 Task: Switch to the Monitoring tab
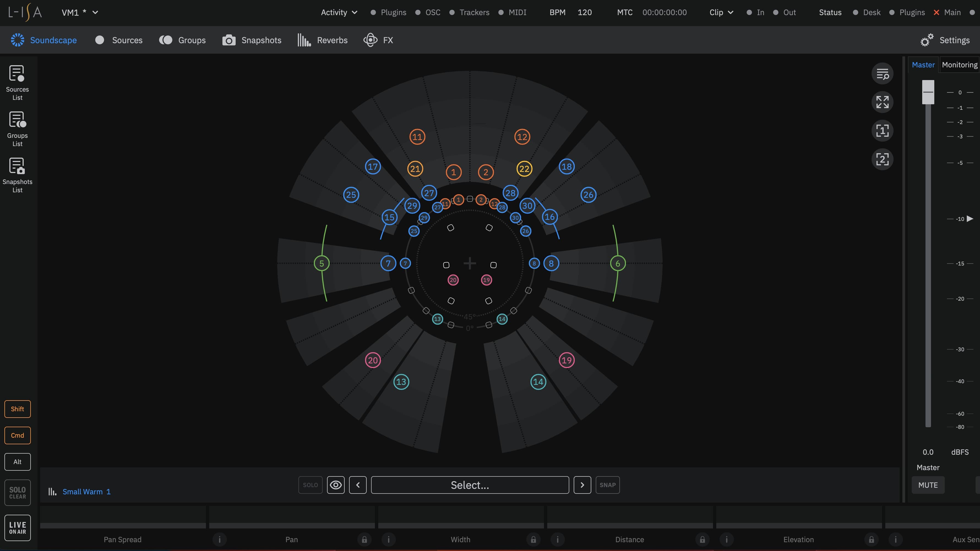tap(959, 65)
